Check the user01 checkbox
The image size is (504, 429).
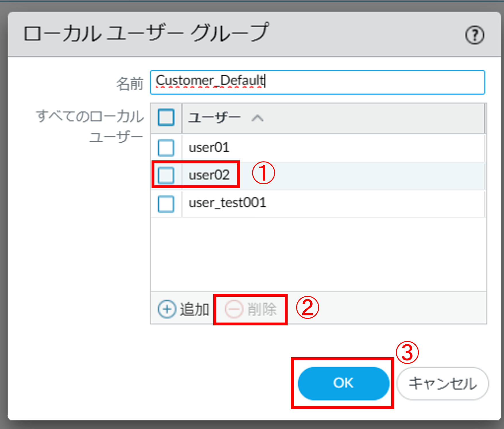pyautogui.click(x=166, y=148)
